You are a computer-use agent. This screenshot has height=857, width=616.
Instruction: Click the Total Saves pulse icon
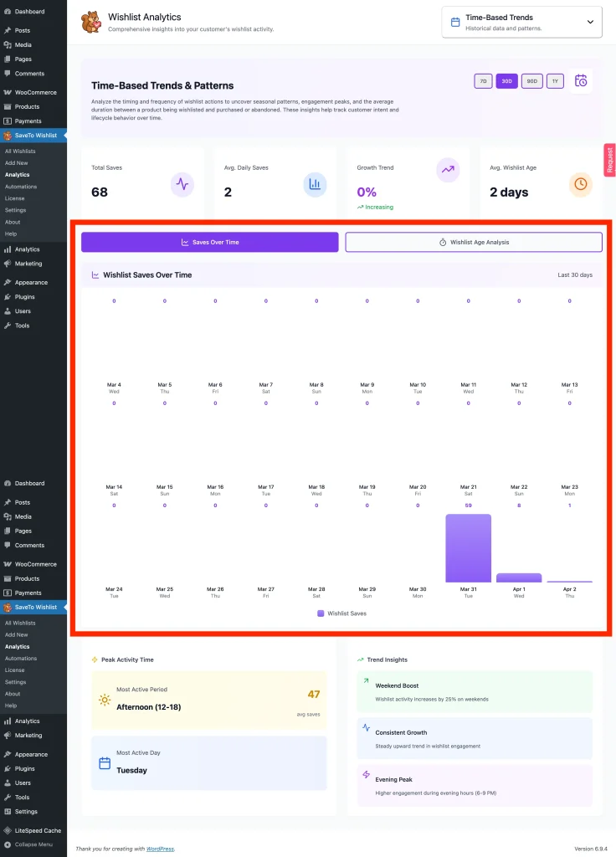pyautogui.click(x=182, y=184)
